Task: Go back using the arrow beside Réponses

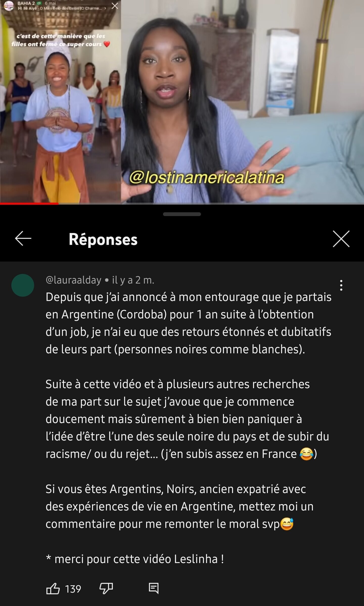Action: click(x=23, y=238)
